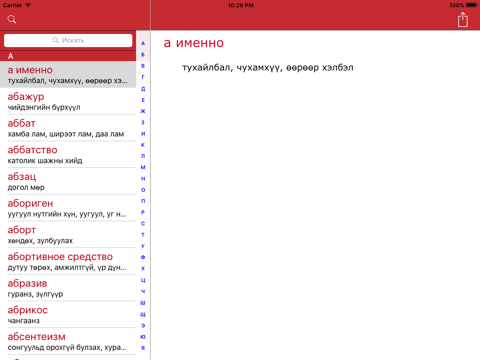The image size is (480, 360).
Task: Jump to index letter Э
Action: click(143, 325)
